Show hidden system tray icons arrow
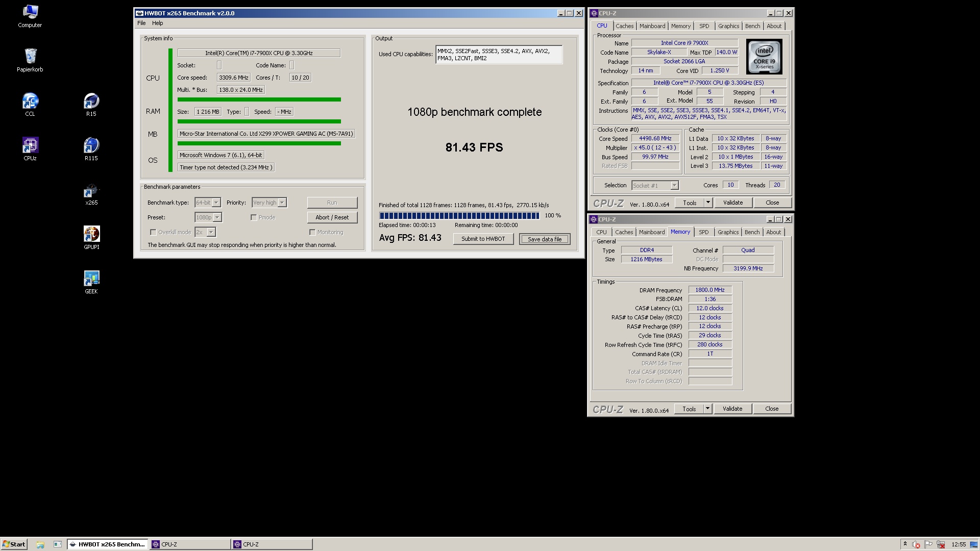This screenshot has width=980, height=551. tap(905, 544)
